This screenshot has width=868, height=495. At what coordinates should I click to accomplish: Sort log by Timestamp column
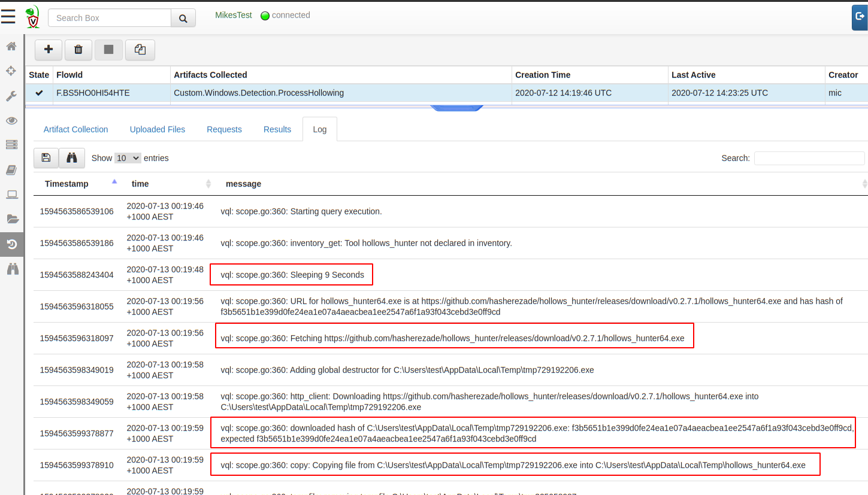(x=66, y=184)
